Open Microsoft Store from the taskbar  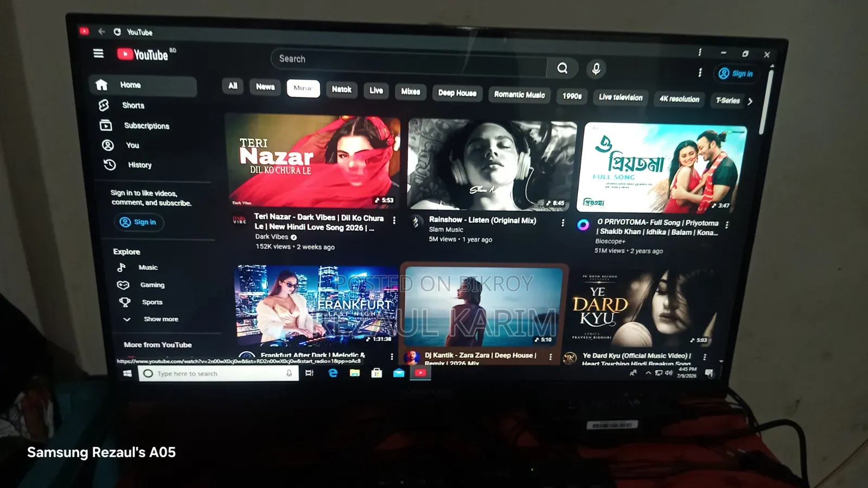376,373
